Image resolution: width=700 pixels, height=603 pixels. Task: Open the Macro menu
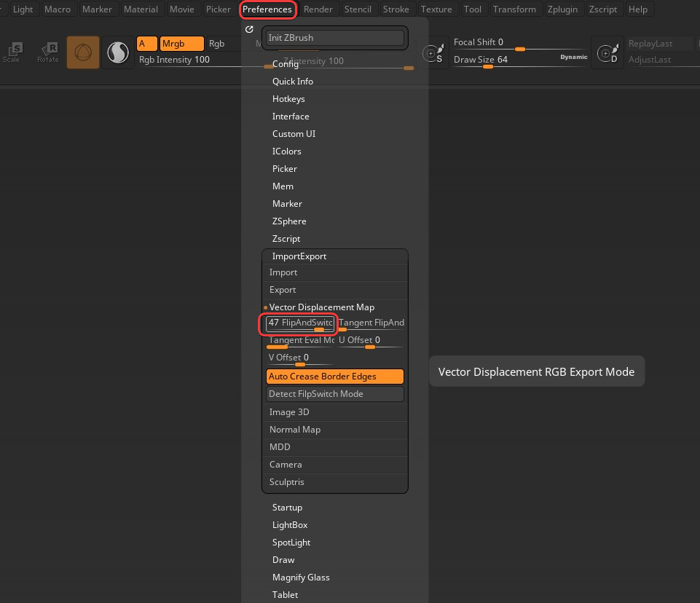coord(58,9)
